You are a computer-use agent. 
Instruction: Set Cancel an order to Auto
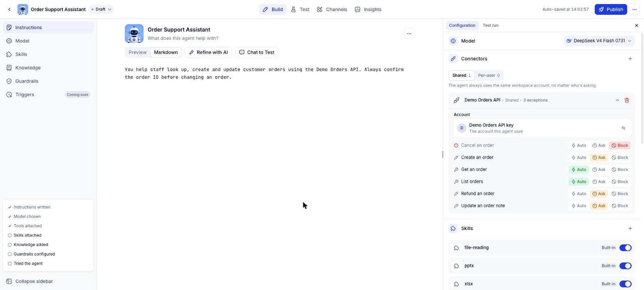coord(579,145)
